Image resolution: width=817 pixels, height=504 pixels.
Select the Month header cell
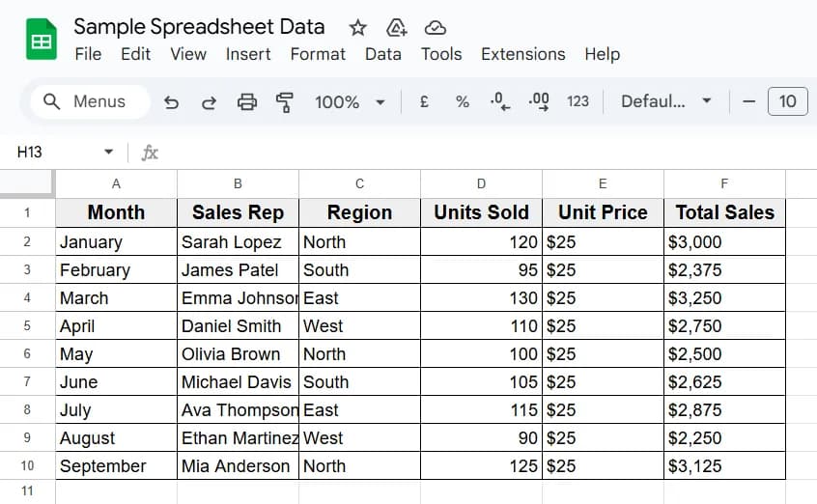116,212
